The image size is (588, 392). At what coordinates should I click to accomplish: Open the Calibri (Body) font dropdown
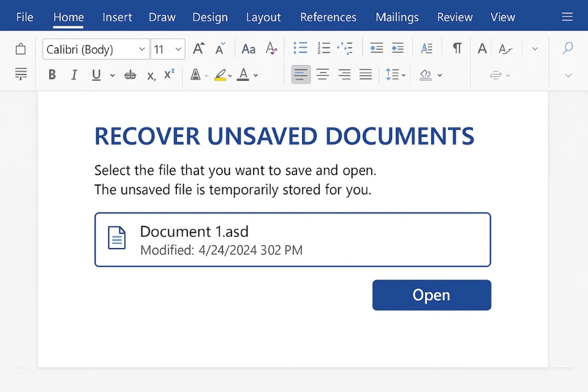(x=96, y=49)
